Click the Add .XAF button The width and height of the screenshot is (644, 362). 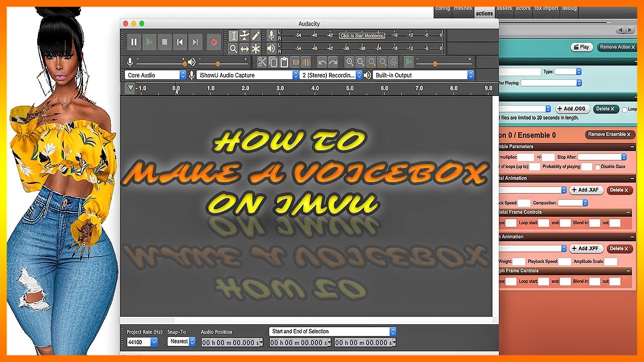[x=586, y=190]
